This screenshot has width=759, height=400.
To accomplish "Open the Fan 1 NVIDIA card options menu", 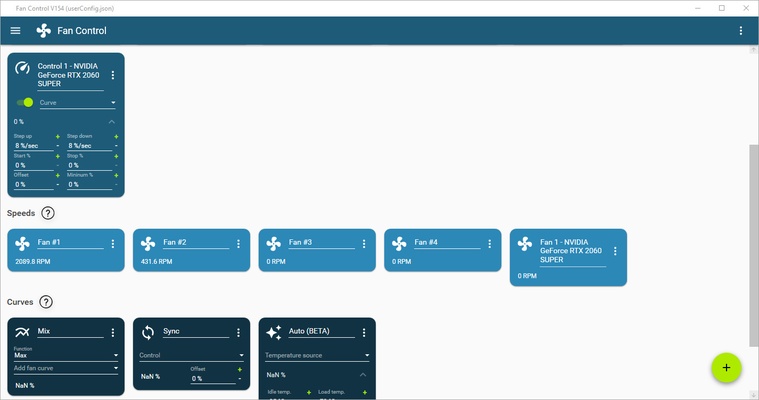I will pos(615,251).
